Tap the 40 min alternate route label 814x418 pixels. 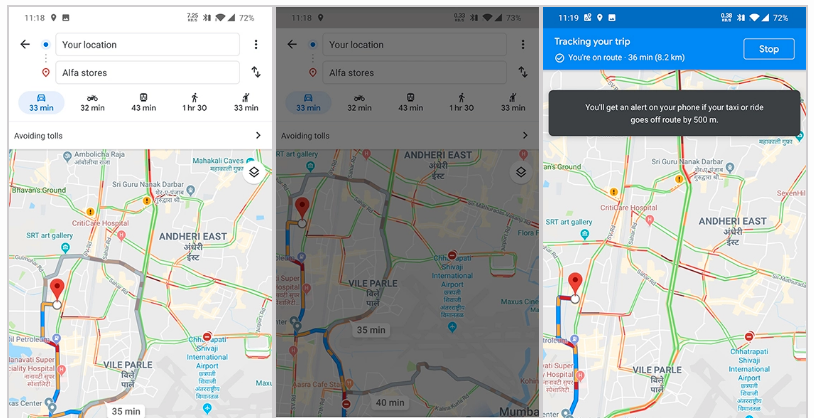coord(390,402)
